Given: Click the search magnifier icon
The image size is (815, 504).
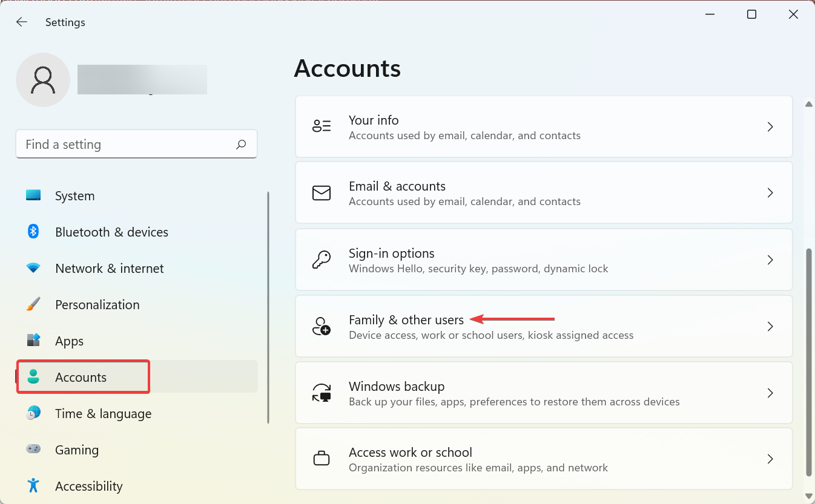Looking at the screenshot, I should 241,144.
